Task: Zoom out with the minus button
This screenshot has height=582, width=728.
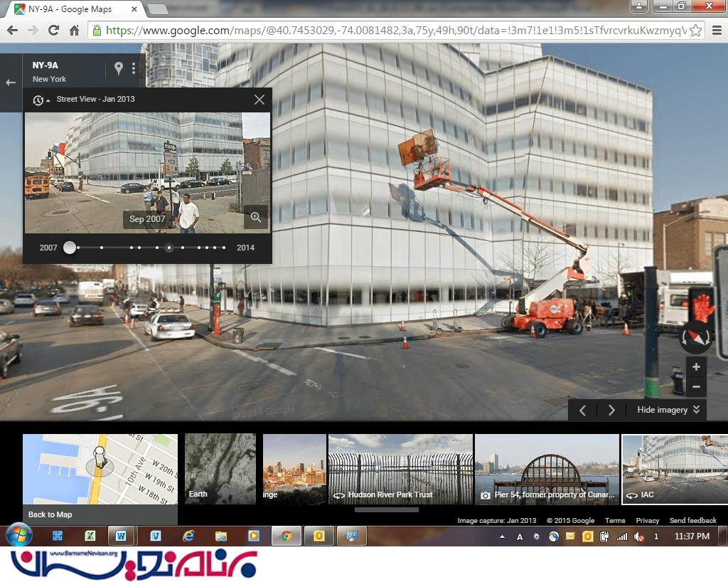Action: point(696,387)
